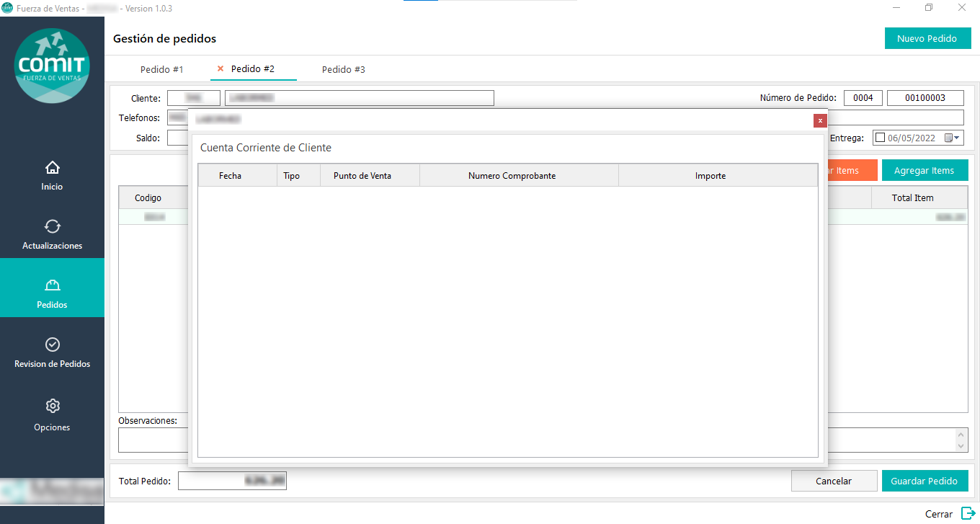Click the Agregar Items button
Screen dimensions: 980x524
pyautogui.click(x=924, y=171)
